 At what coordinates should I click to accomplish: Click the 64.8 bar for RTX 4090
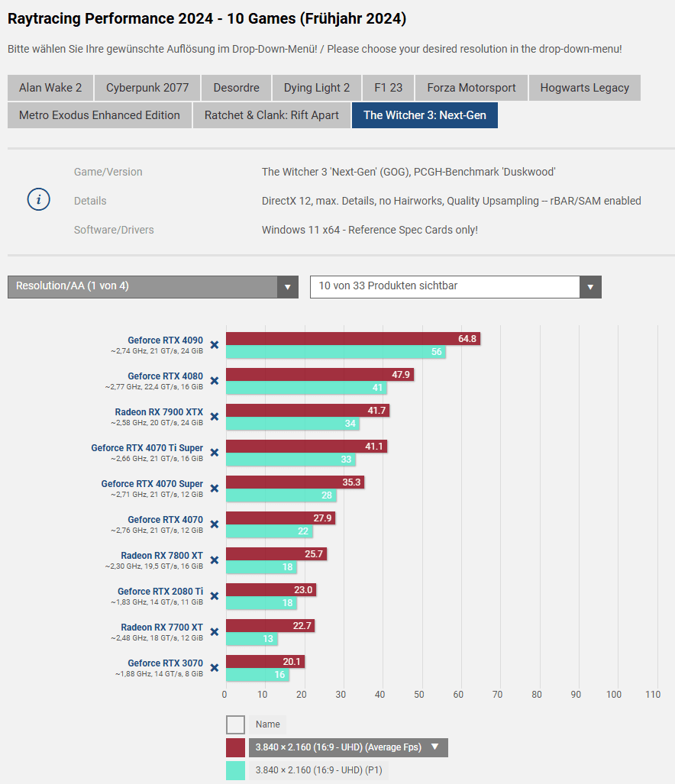353,339
